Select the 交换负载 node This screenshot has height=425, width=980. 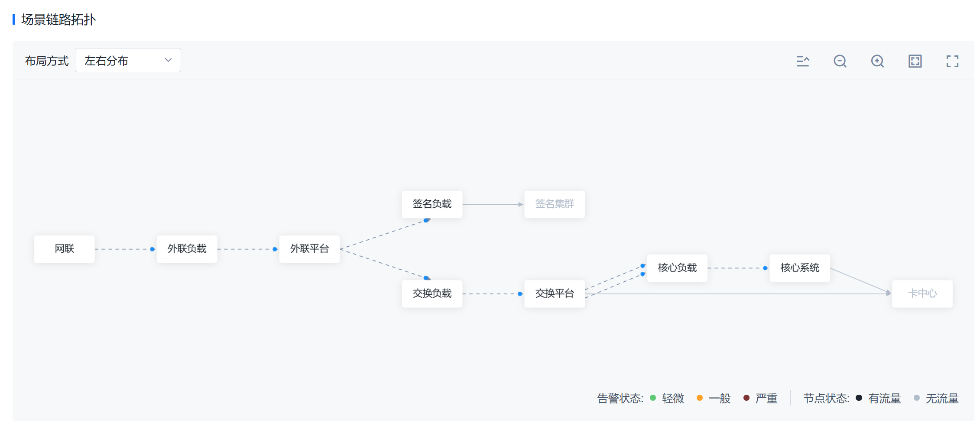tap(432, 294)
